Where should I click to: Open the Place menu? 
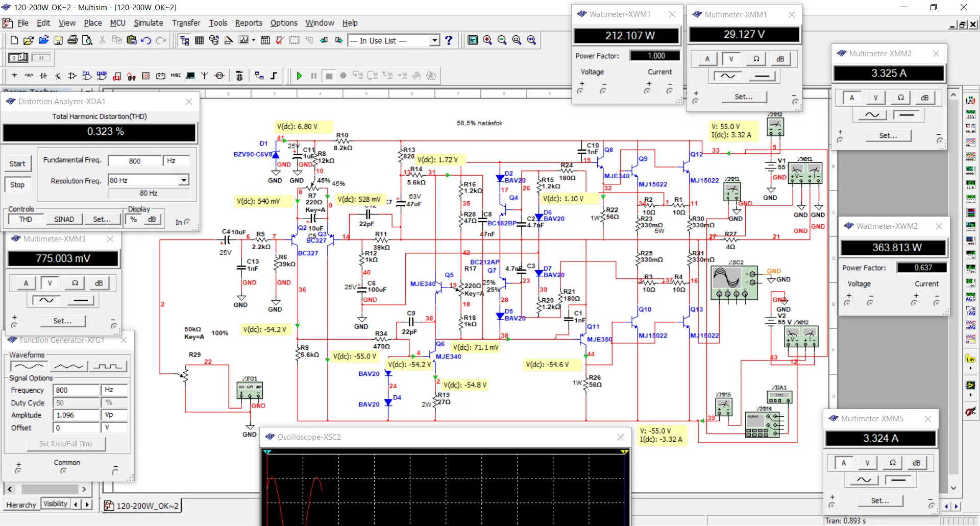93,23
